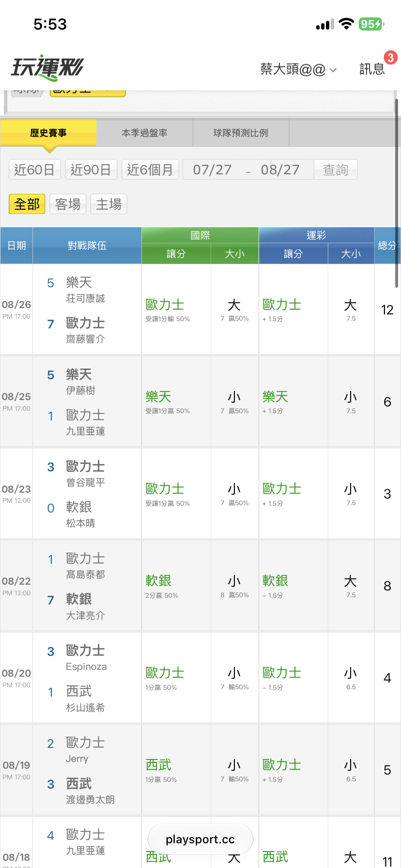Click pitcher name 杉山遙希

coord(85,708)
